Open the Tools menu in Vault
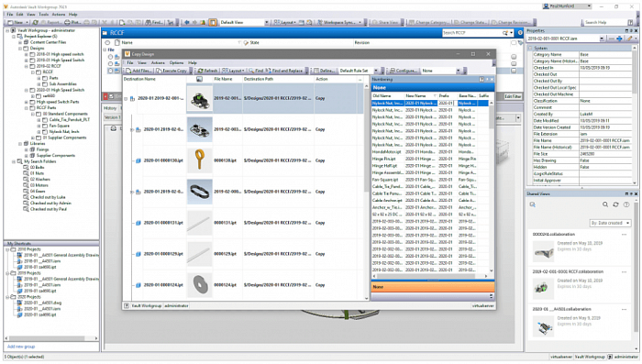The width and height of the screenshot is (642, 364). coord(43,15)
